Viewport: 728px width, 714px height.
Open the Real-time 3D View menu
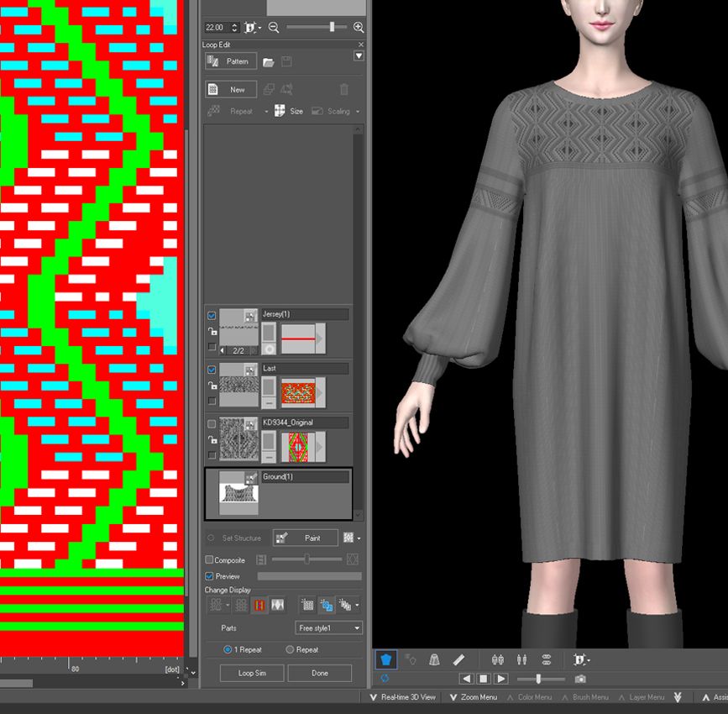tap(403, 697)
